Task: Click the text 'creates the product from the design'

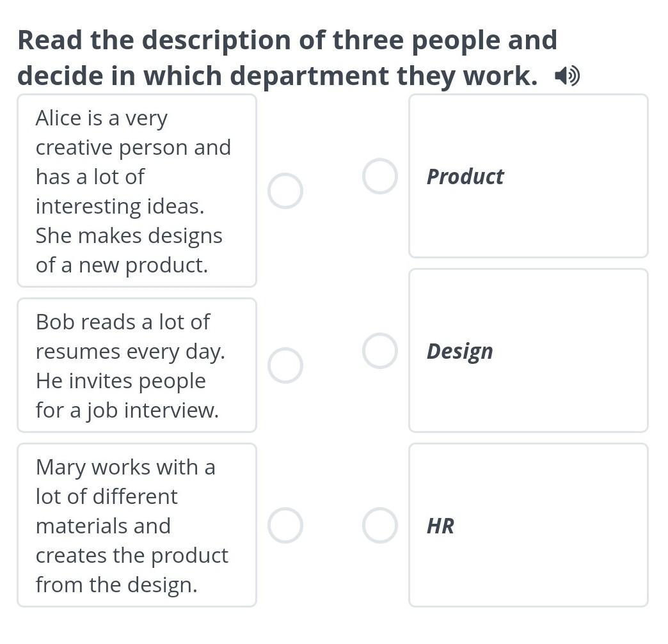Action: coord(131,570)
